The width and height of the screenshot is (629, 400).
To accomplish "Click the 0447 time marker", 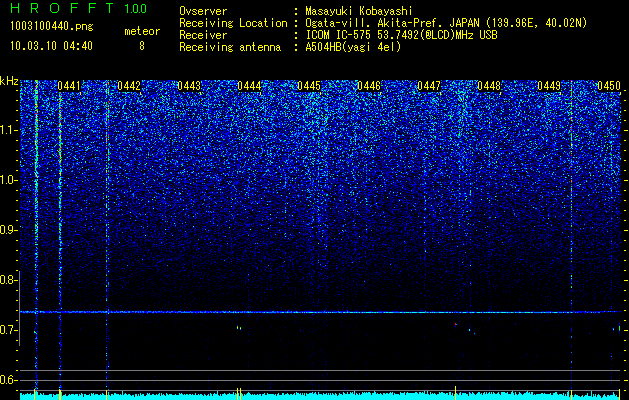I will coord(429,86).
